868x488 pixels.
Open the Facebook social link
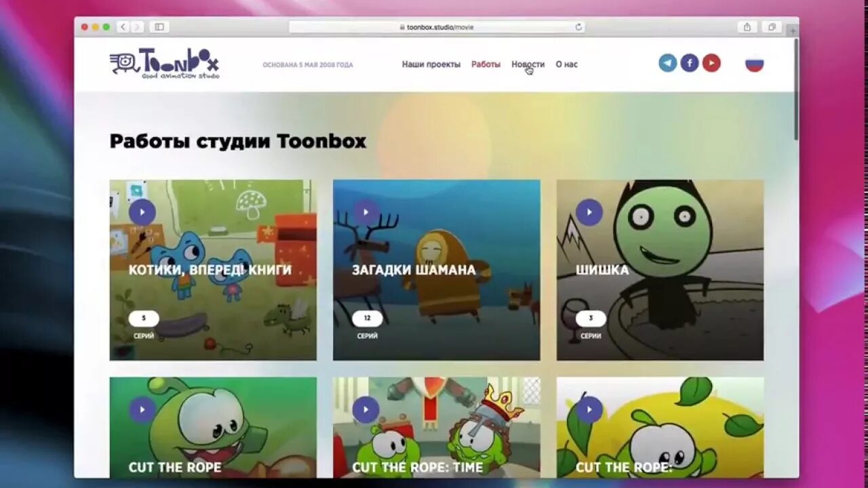point(690,63)
